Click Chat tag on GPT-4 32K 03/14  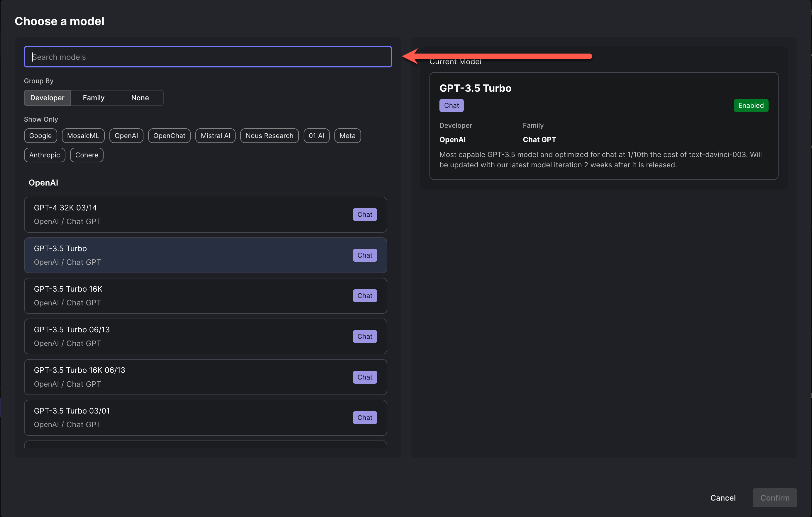tap(365, 215)
